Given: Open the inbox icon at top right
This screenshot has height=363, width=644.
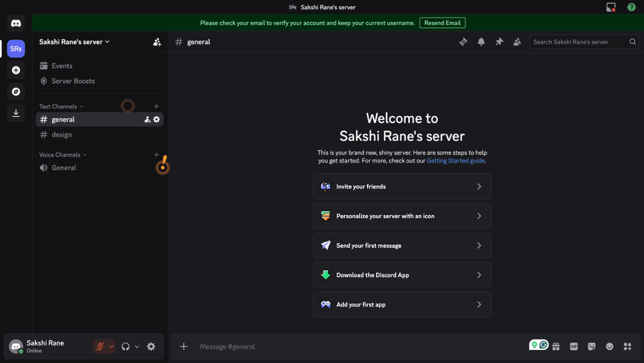Looking at the screenshot, I should tap(611, 7).
